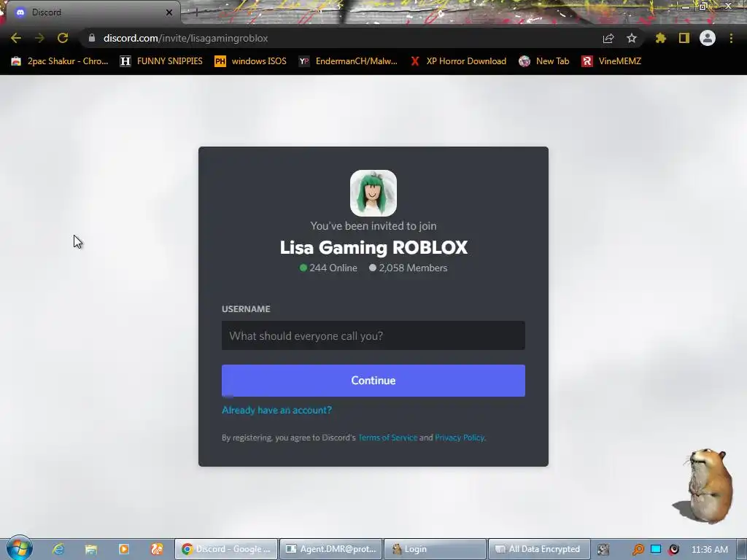Click the address bar URL
The image size is (747, 560).
(x=186, y=38)
